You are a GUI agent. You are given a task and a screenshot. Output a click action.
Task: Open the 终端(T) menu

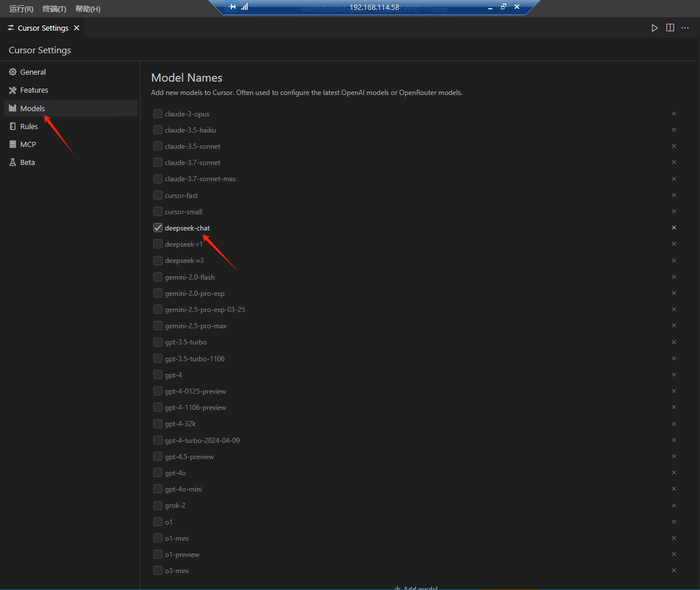pyautogui.click(x=54, y=9)
